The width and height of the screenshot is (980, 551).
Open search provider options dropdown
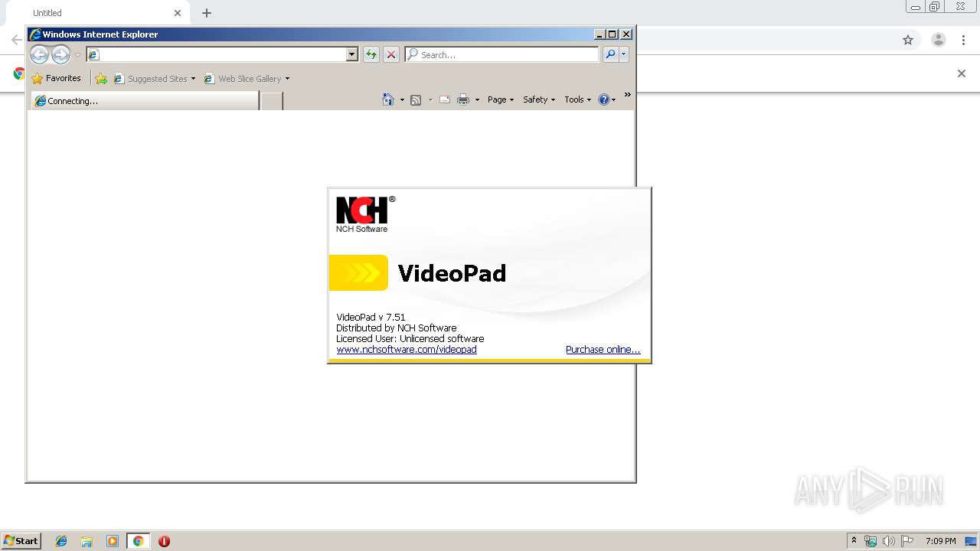click(624, 54)
